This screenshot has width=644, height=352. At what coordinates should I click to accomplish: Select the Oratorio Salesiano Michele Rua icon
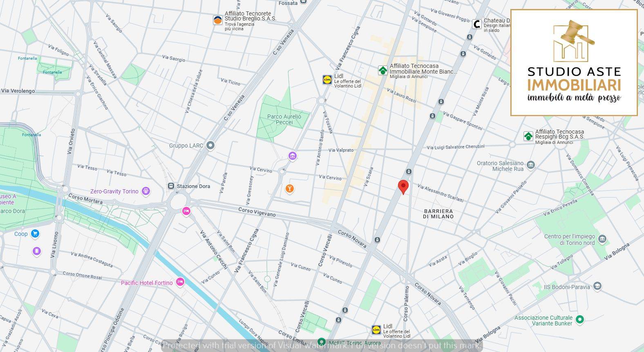pos(531,165)
